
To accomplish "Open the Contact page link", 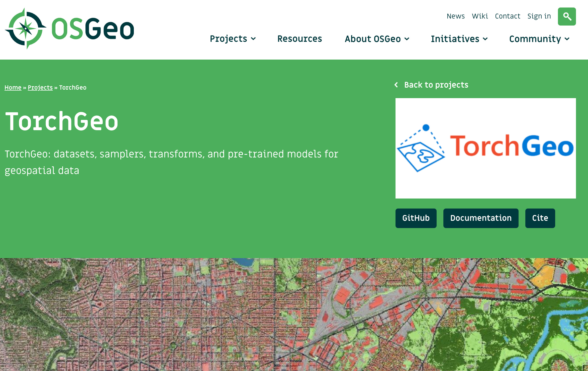I will point(507,16).
